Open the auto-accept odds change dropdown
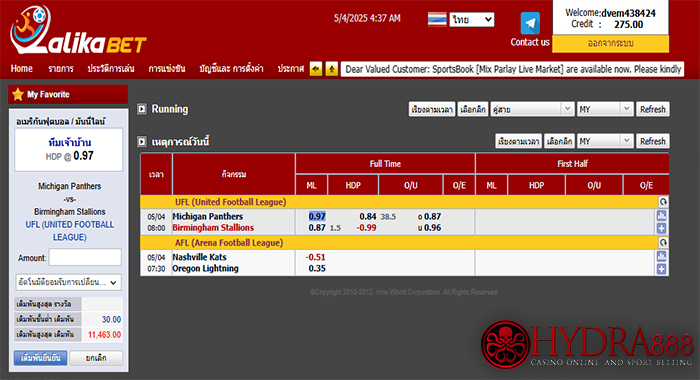This screenshot has height=380, width=700. [68, 282]
